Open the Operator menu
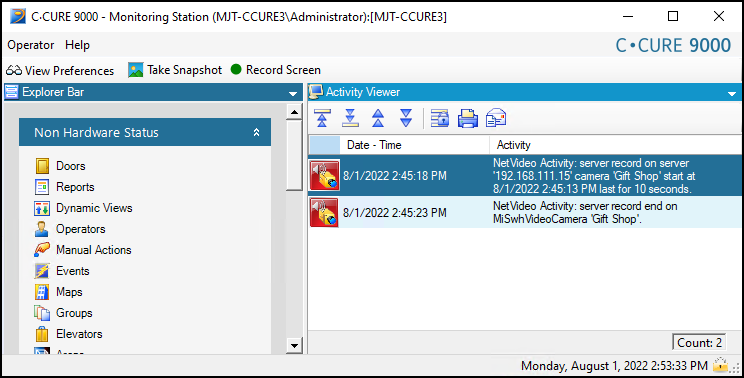The width and height of the screenshot is (744, 378). point(30,45)
